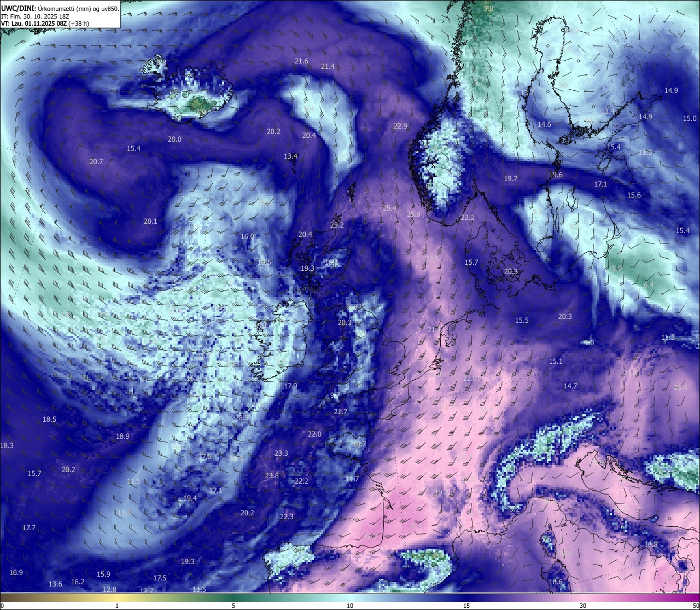Image resolution: width=700 pixels, height=610 pixels.
Task: Click the 23.2 value label on the map
Action: pyautogui.click(x=337, y=225)
